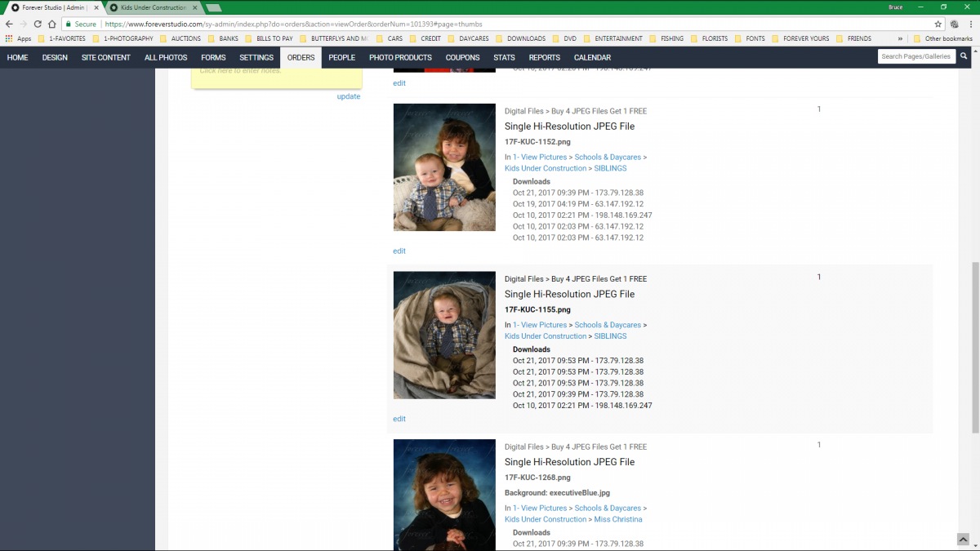This screenshot has height=551, width=980.
Task: Open 1- View Pictures link for 17F-KUC-1152.png
Action: [540, 157]
